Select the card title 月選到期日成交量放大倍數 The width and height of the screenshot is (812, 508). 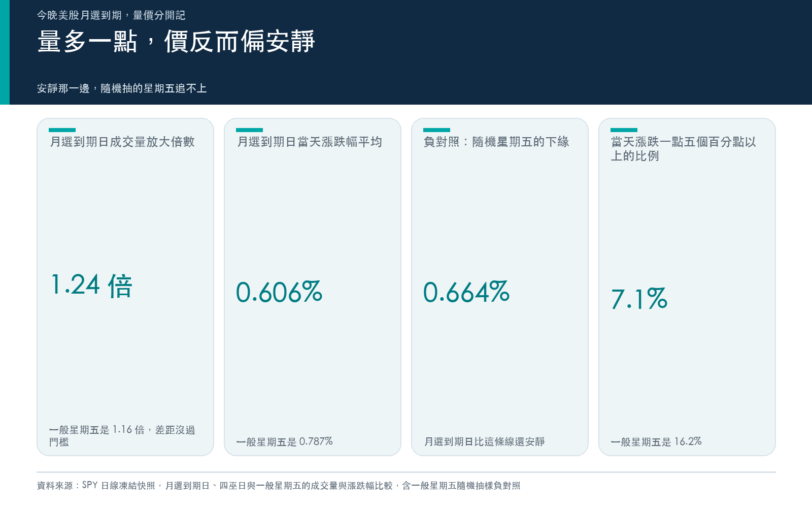pos(122,142)
